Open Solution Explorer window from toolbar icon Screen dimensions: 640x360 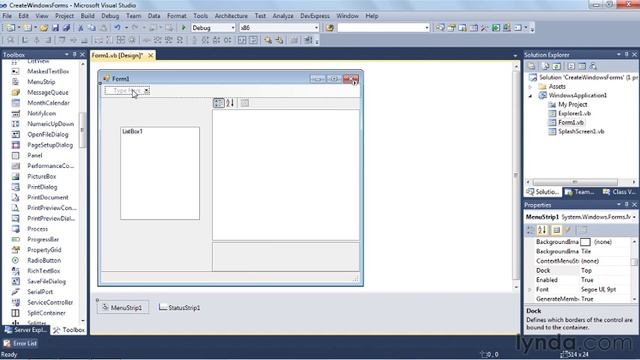440,28
